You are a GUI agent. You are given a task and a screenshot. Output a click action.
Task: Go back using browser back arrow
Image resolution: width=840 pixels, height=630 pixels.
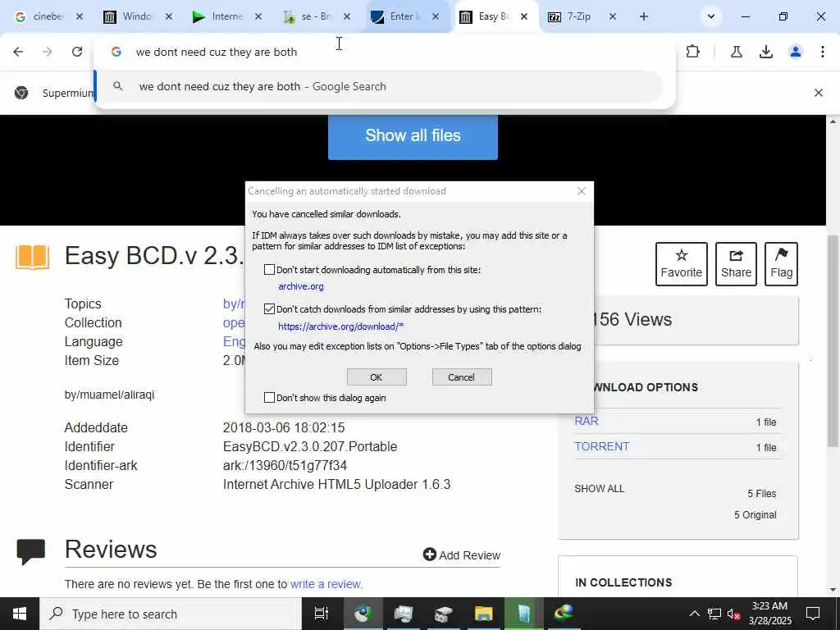(18, 52)
